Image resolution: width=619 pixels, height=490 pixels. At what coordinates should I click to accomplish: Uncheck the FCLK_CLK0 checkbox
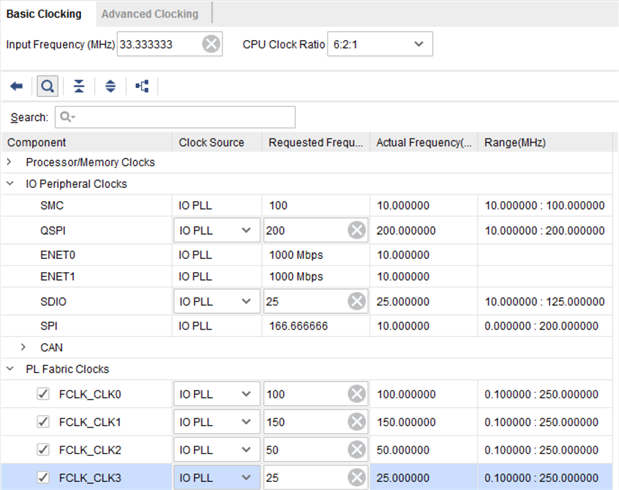(x=42, y=394)
